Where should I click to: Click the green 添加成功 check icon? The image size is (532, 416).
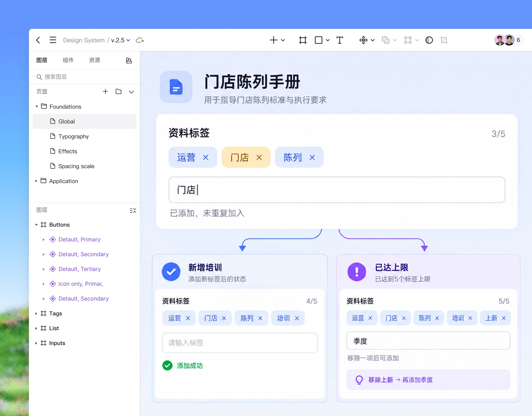point(168,365)
